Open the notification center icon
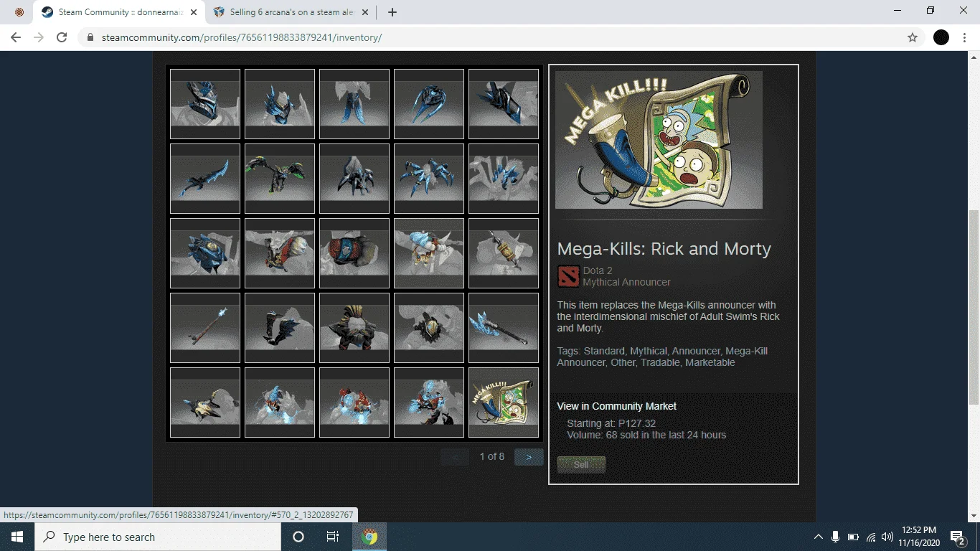Viewport: 980px width, 551px height. pos(958,537)
